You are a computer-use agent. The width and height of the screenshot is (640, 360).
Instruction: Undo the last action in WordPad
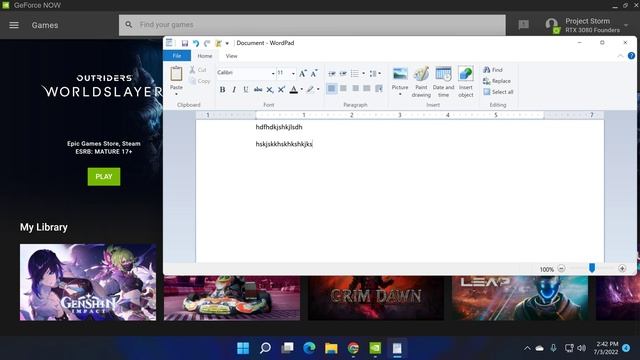pyautogui.click(x=196, y=43)
